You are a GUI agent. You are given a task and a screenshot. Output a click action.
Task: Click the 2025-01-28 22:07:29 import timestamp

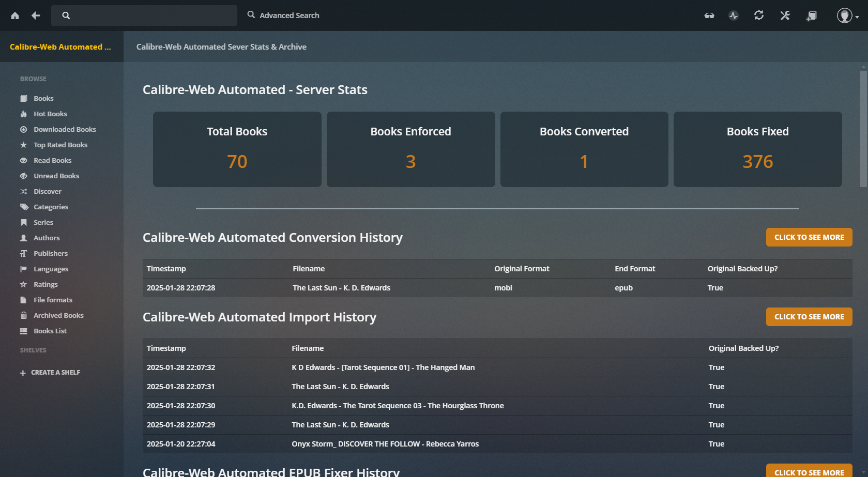tap(181, 425)
